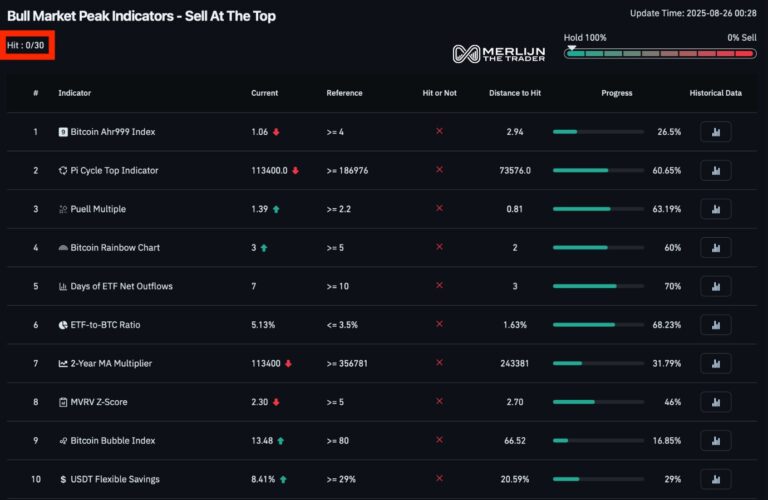Select the Bitcoin Ahr999 Index indicator name
This screenshot has height=500, width=768.
(x=113, y=132)
